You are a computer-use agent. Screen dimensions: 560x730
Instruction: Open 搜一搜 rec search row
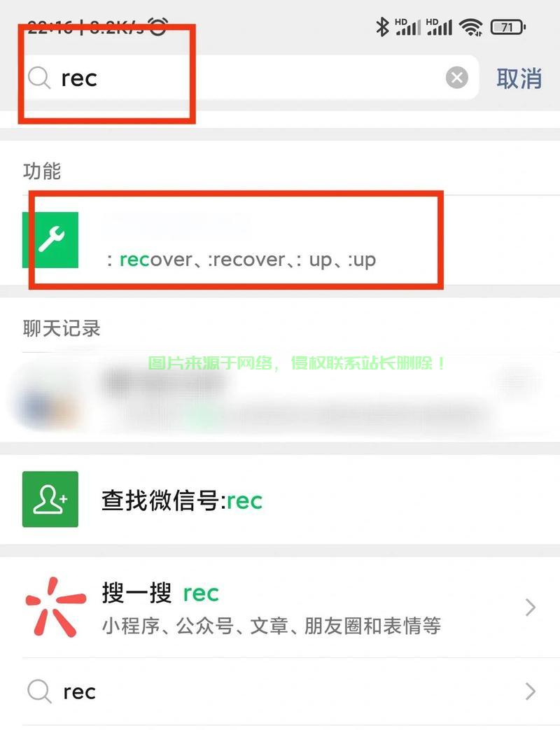[x=280, y=607]
